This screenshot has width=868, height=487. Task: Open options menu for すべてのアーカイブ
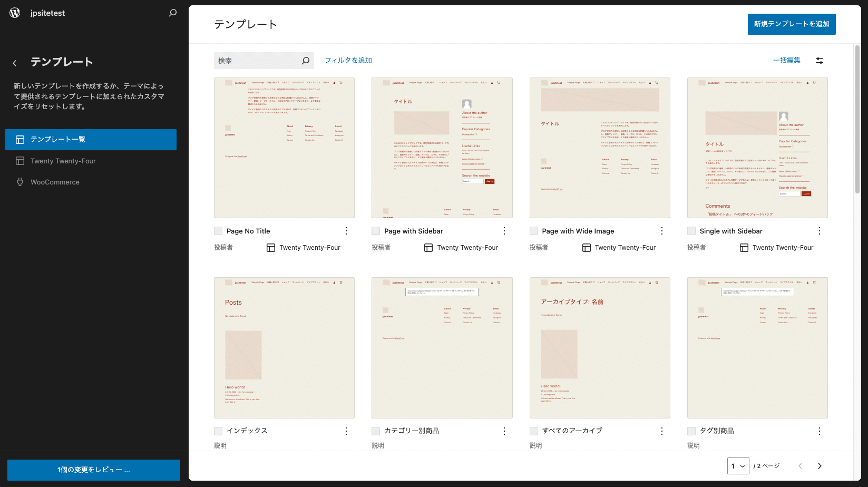pos(662,431)
